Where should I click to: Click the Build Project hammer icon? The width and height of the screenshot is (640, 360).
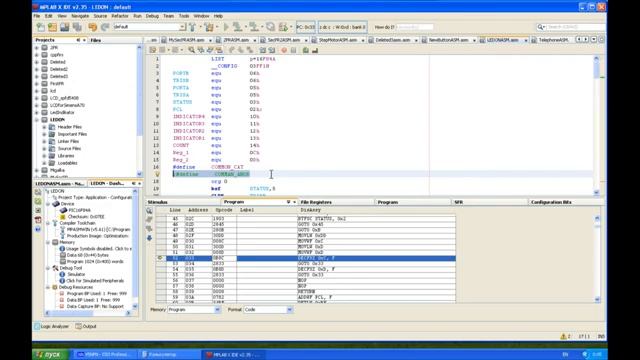click(193, 27)
